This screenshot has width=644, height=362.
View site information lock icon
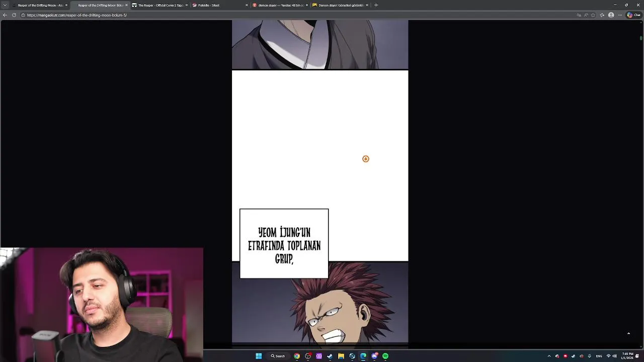point(23,15)
